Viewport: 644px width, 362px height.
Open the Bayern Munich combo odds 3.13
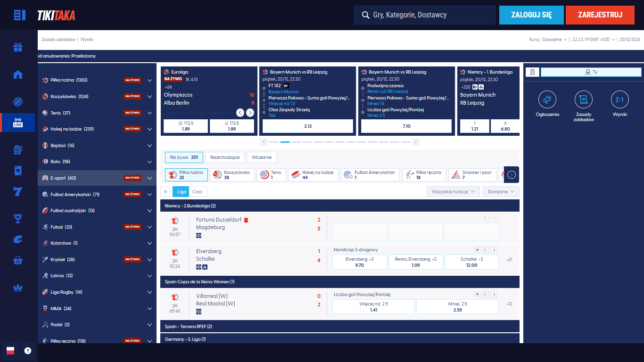pos(308,126)
